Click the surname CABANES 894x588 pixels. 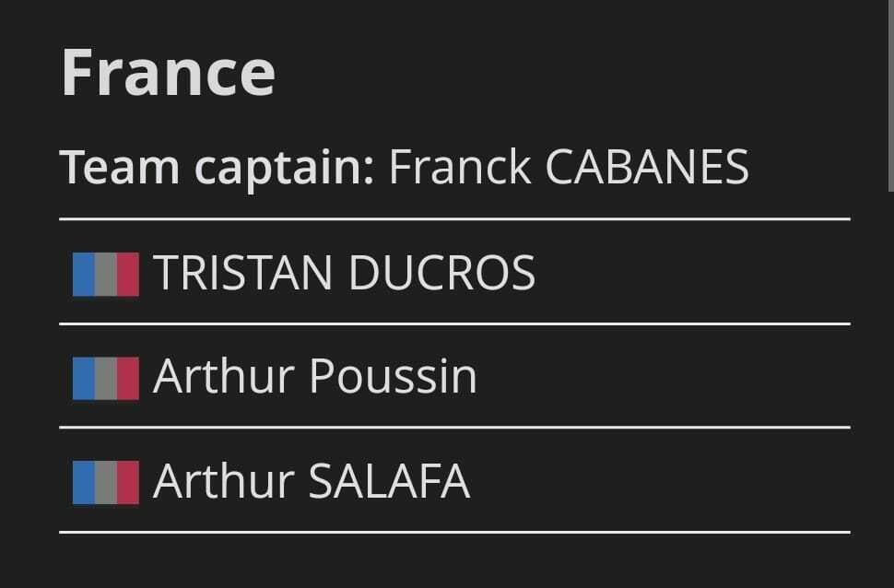coord(647,168)
